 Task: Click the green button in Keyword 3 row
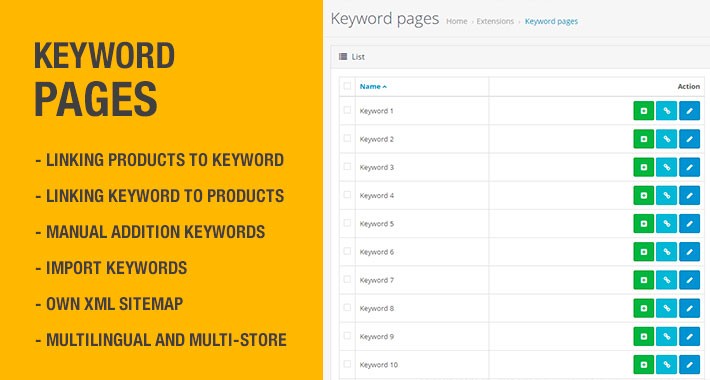(x=643, y=167)
